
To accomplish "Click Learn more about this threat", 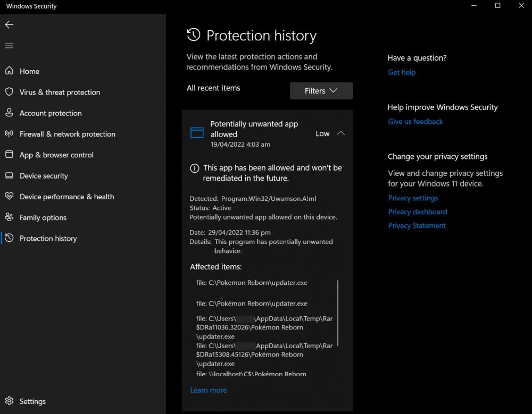I will click(209, 390).
